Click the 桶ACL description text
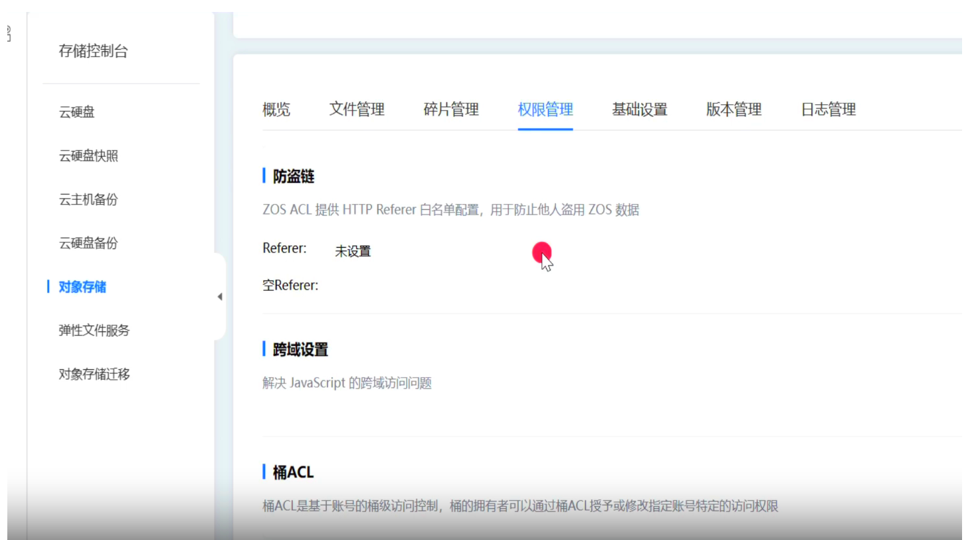 (x=520, y=506)
